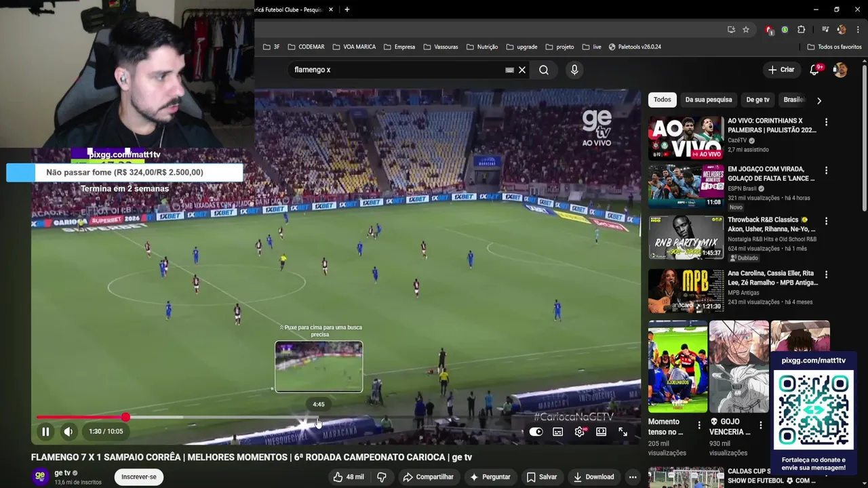Screen dimensions: 868x488
Task: Close the current browser tab
Action: [x=331, y=9]
